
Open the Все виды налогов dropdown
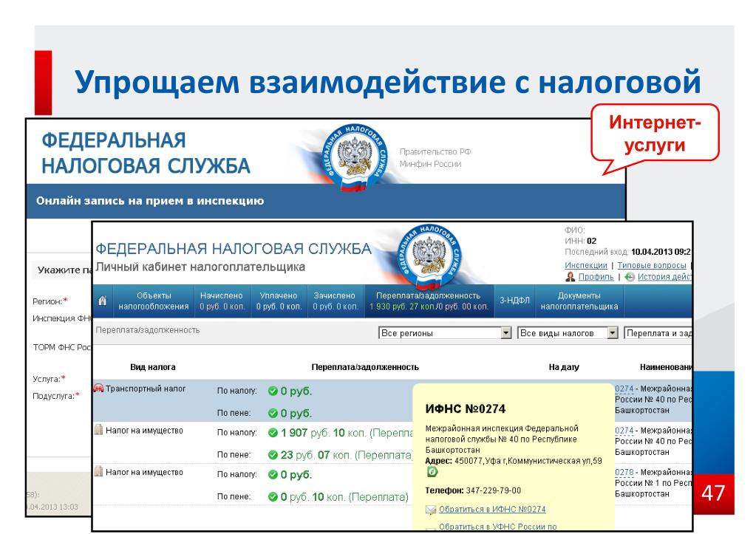(x=568, y=333)
